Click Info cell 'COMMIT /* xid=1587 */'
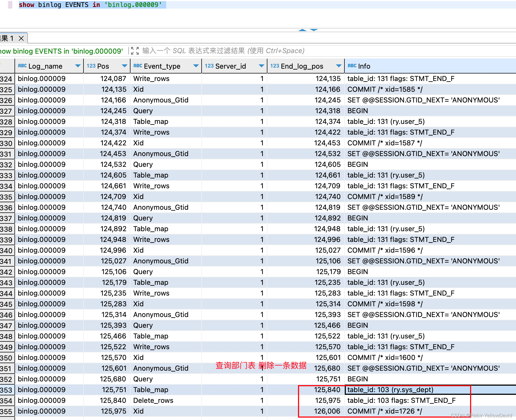The image size is (516, 420). 430,143
